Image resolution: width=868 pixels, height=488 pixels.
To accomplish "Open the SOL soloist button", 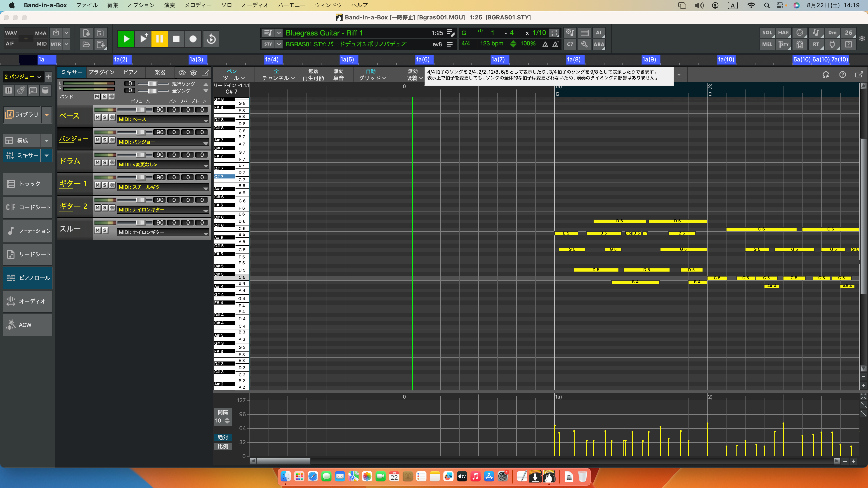I will tap(767, 33).
